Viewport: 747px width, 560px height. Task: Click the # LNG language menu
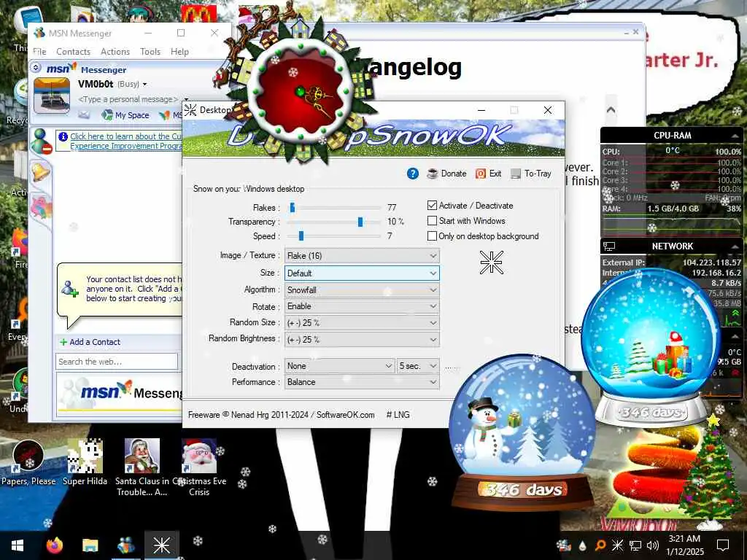(x=398, y=415)
